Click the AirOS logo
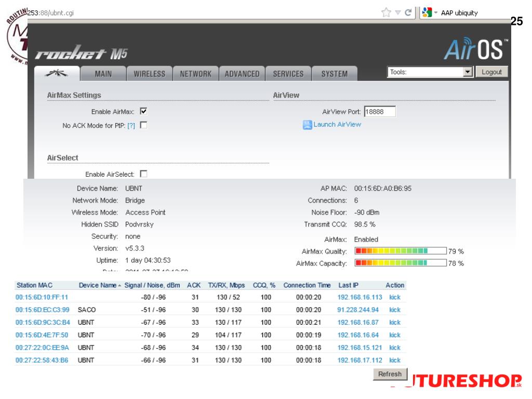Screen dimensions: 532x399 (476, 49)
